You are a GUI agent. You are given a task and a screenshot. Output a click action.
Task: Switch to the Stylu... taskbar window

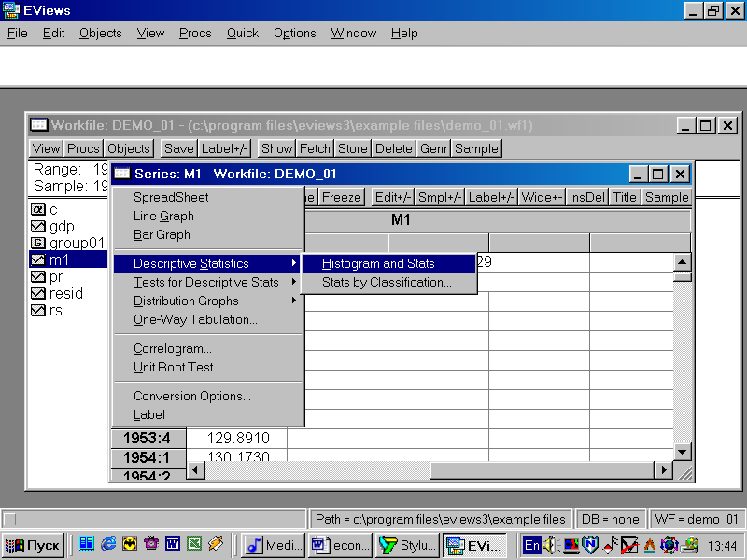click(x=407, y=545)
